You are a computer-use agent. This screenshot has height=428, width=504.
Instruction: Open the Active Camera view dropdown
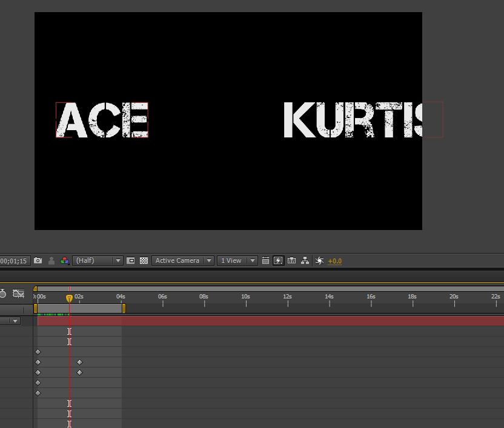tap(182, 260)
